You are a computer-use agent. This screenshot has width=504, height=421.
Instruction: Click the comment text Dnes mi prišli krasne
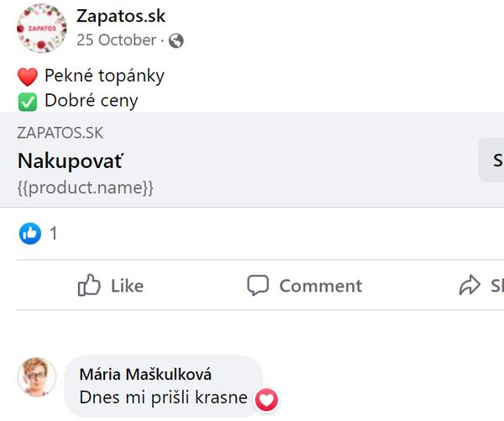coord(163,398)
